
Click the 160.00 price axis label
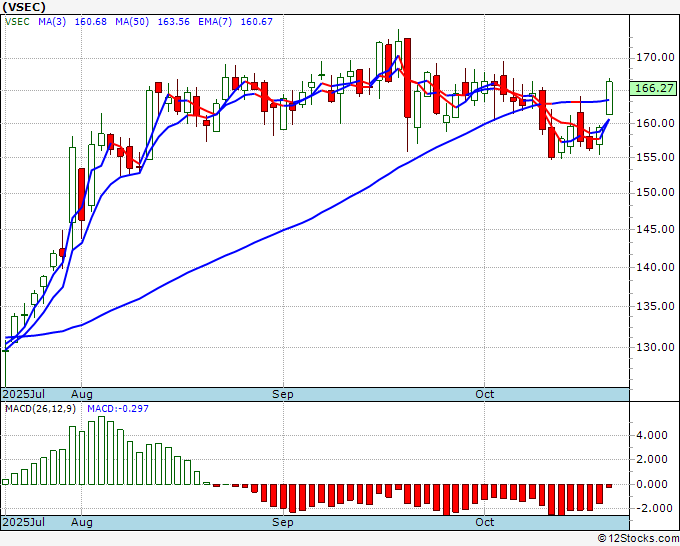655,123
